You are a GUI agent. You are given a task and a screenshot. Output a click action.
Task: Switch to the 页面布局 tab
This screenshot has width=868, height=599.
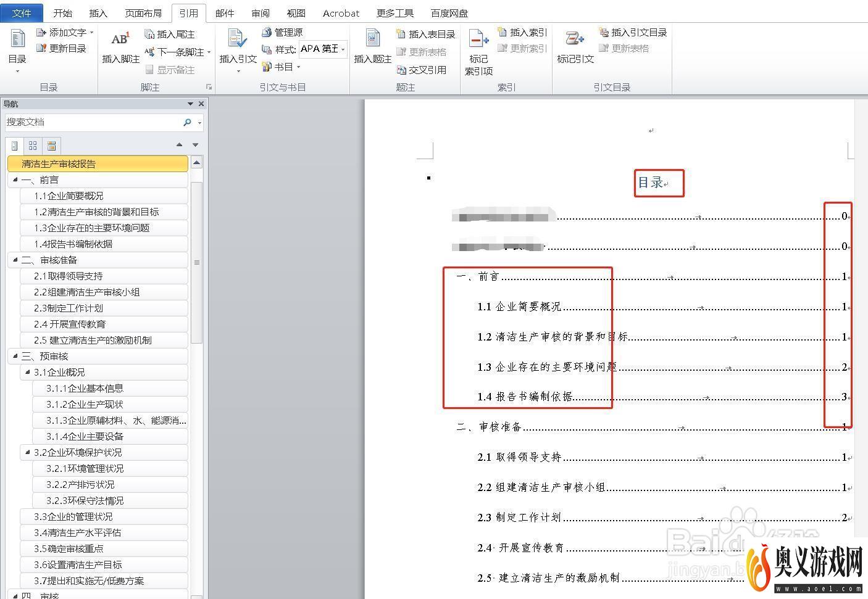coord(143,13)
